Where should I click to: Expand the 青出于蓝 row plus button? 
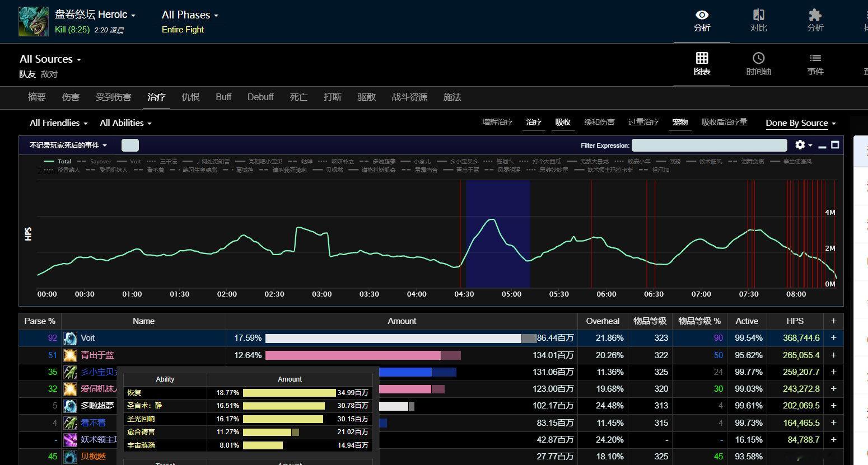tap(833, 355)
